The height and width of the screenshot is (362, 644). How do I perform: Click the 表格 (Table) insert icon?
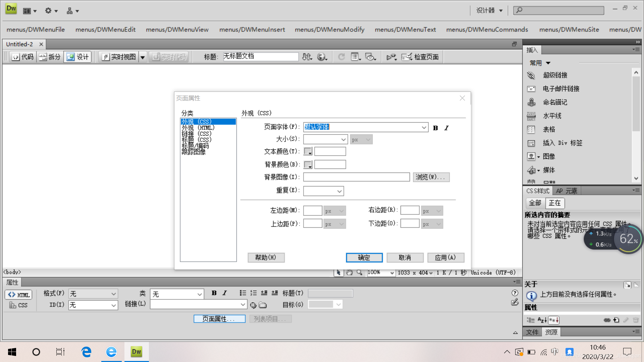click(531, 129)
